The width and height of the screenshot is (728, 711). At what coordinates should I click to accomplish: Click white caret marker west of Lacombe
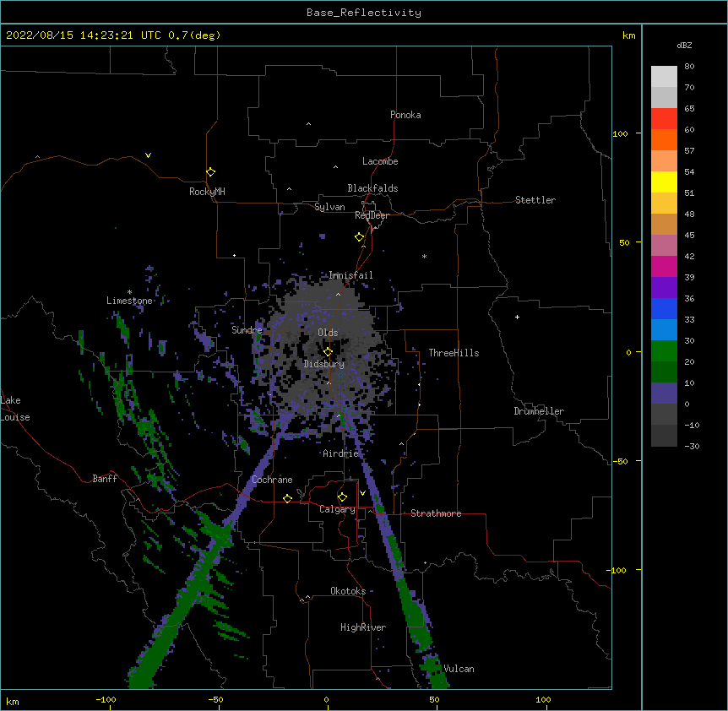point(335,166)
